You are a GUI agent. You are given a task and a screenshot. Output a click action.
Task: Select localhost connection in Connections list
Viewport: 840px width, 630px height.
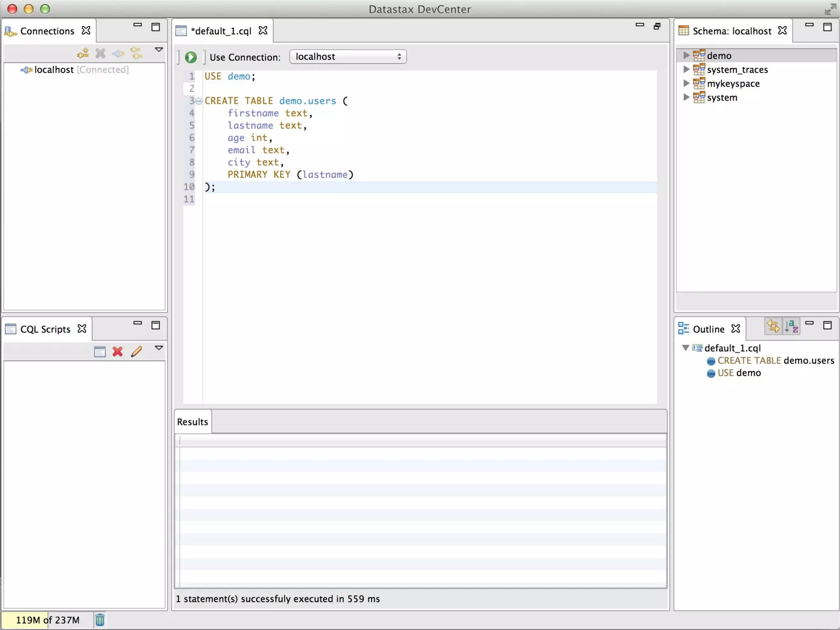(x=54, y=70)
